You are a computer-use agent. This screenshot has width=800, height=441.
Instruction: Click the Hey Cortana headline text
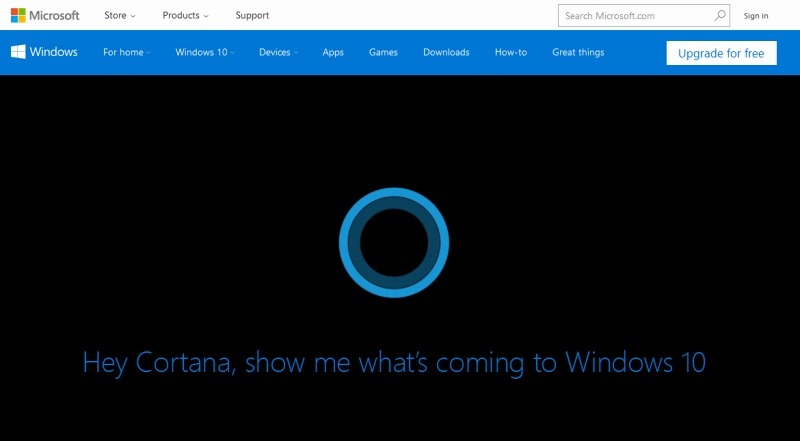click(394, 363)
